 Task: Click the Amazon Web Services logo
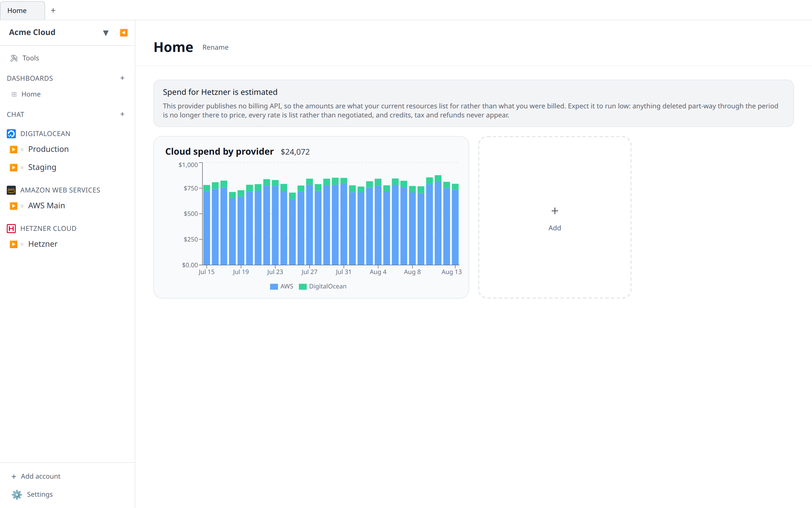tap(11, 190)
